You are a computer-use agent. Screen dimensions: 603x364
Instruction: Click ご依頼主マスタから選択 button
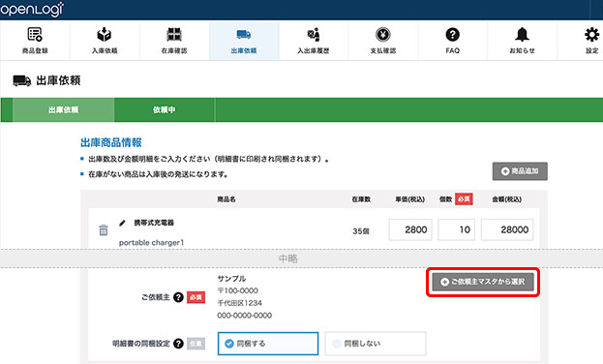click(483, 282)
